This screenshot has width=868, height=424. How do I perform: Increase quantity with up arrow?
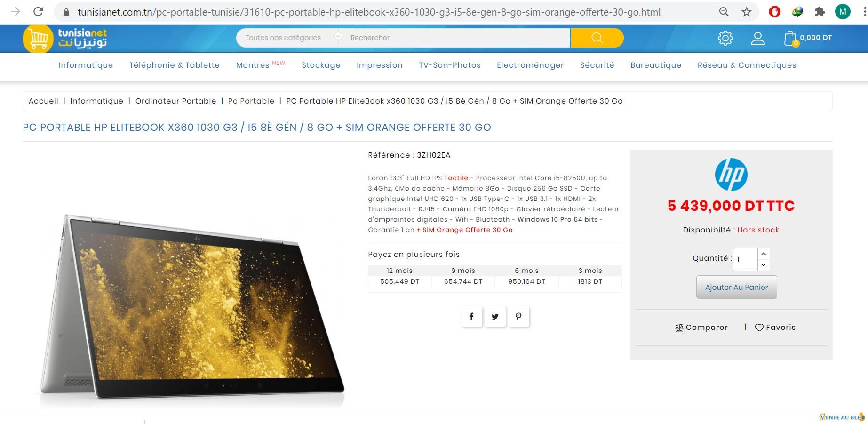pos(764,254)
